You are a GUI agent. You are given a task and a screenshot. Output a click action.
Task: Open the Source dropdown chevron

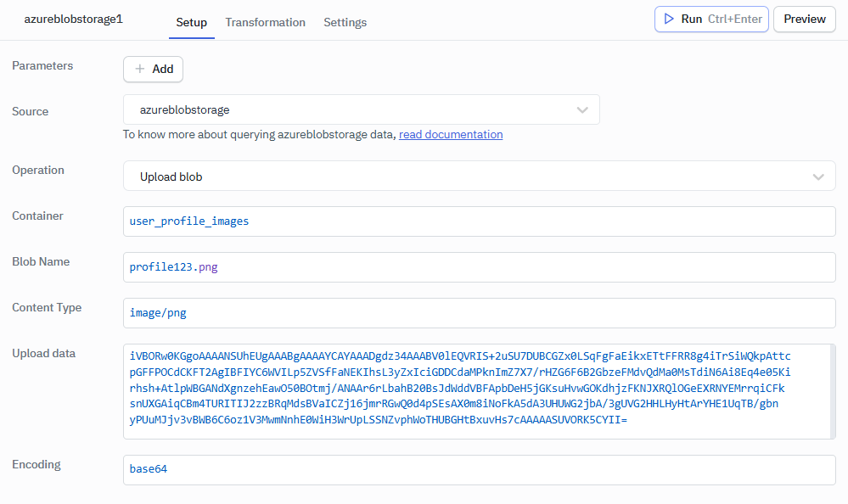582,109
